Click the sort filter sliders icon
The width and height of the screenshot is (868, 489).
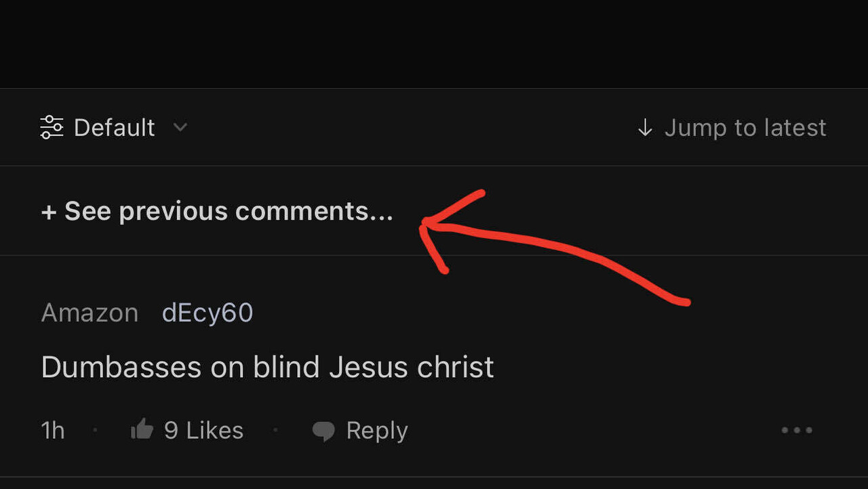tap(54, 128)
